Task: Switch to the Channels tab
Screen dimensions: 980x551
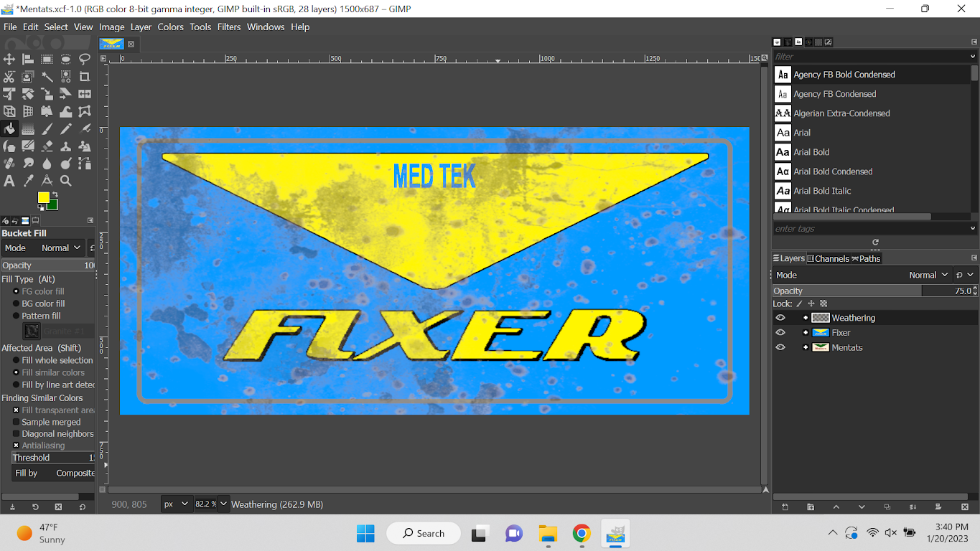Action: pos(828,258)
